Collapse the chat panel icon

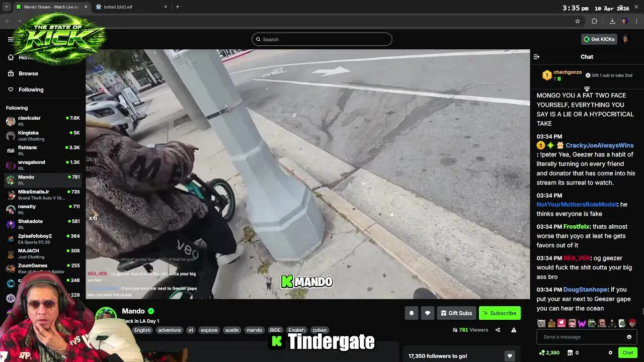[x=536, y=57]
